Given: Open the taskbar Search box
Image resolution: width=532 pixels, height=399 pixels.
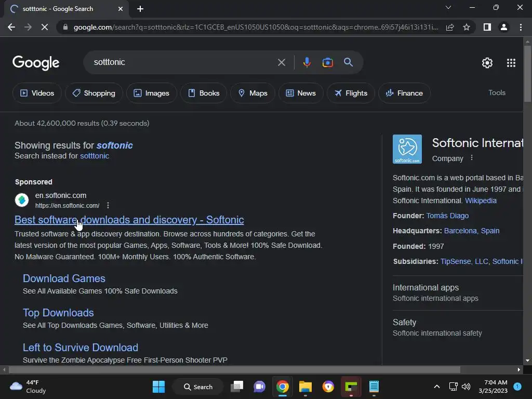Looking at the screenshot, I should (x=198, y=387).
